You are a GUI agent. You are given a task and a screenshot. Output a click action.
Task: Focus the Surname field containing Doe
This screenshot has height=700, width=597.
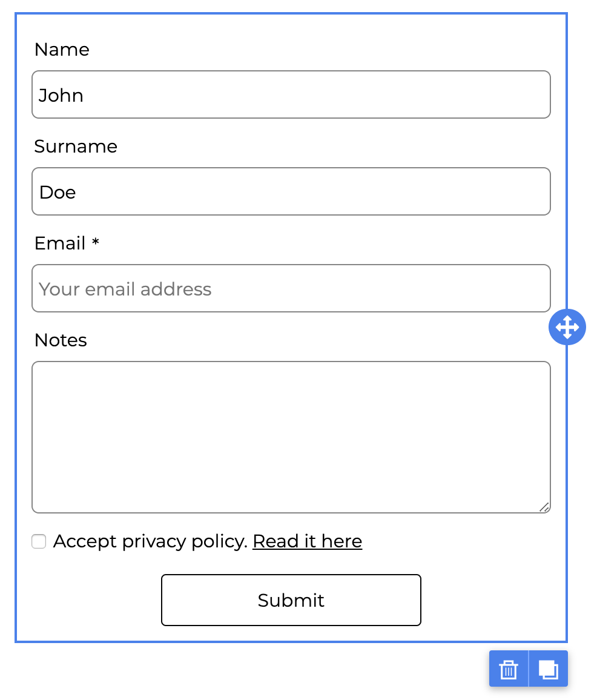[x=291, y=192]
